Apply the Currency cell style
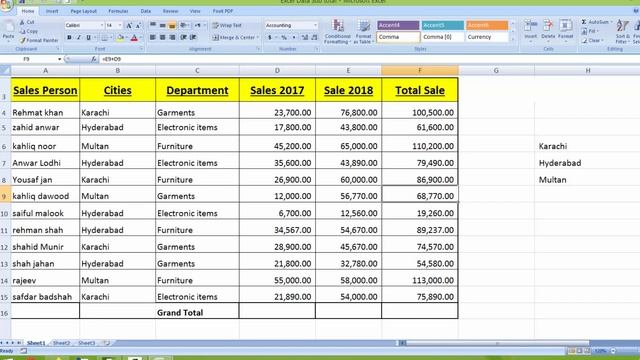 [x=487, y=37]
